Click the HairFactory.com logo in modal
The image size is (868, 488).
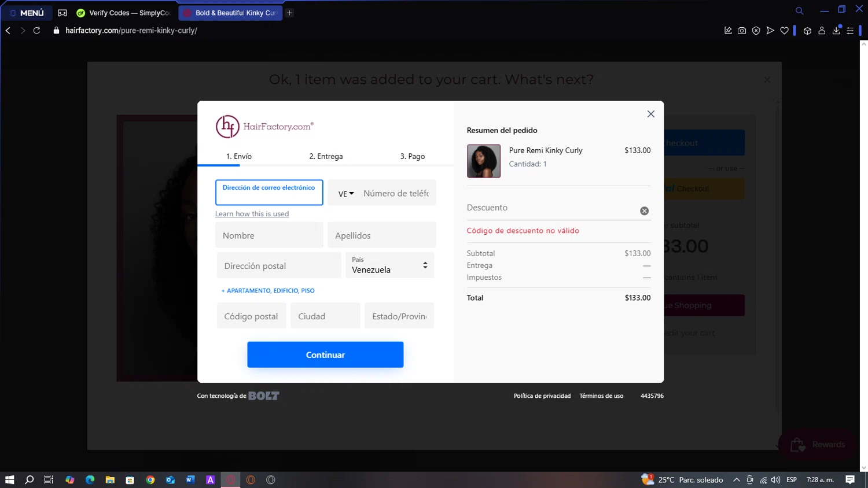[x=264, y=126]
